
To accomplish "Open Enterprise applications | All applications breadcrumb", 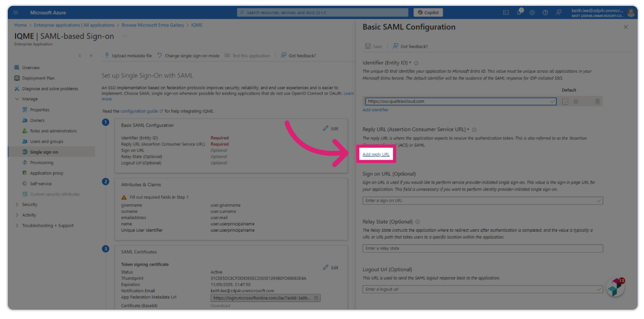I will click(x=74, y=25).
